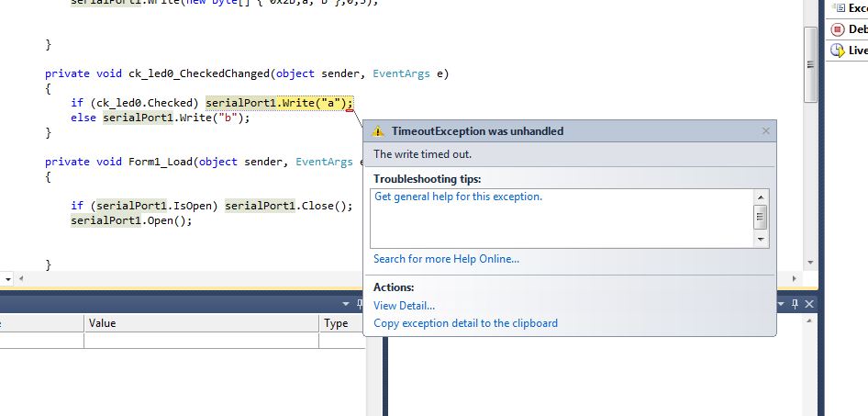Click the 'Actions:' heading in the popup
The image size is (868, 416).
point(394,287)
